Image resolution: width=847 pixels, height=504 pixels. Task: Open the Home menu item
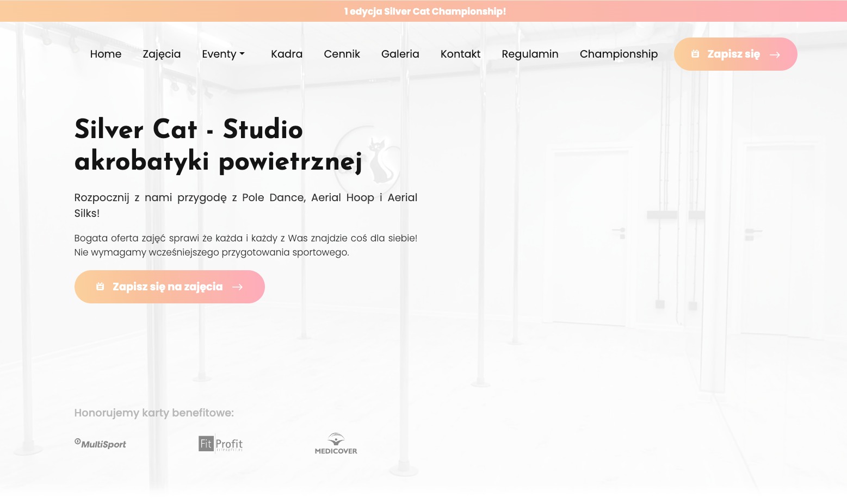106,54
